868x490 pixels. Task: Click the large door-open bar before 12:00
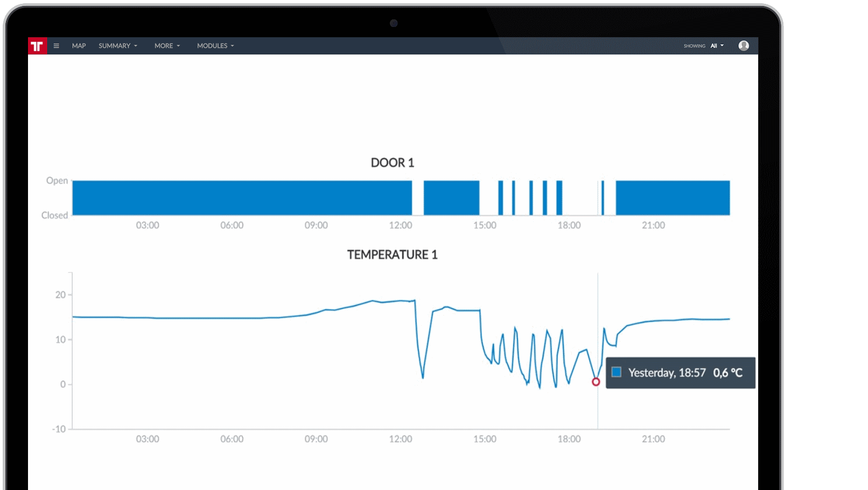[242, 198]
